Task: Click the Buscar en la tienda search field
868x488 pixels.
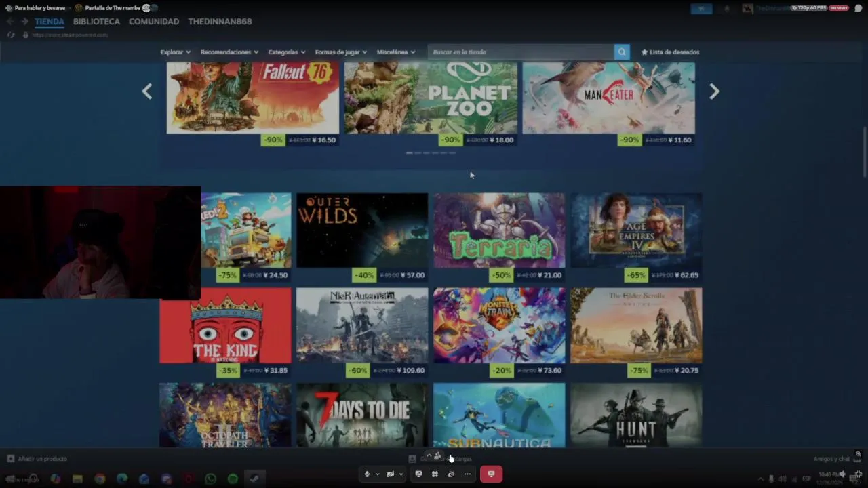Action: pos(521,52)
